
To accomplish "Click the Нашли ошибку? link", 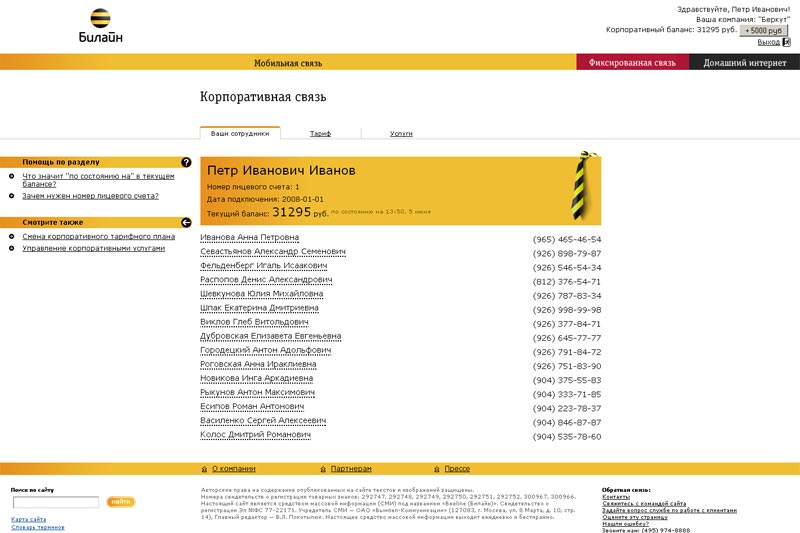I will 626,524.
